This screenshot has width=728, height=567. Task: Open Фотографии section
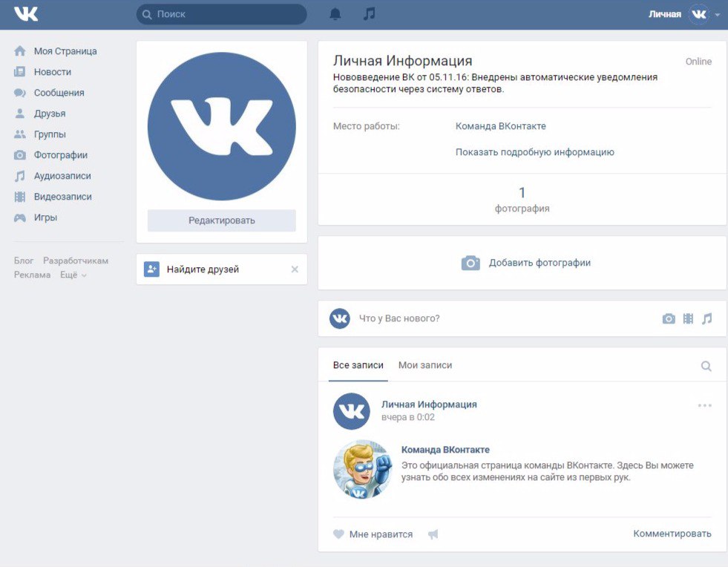(x=61, y=155)
